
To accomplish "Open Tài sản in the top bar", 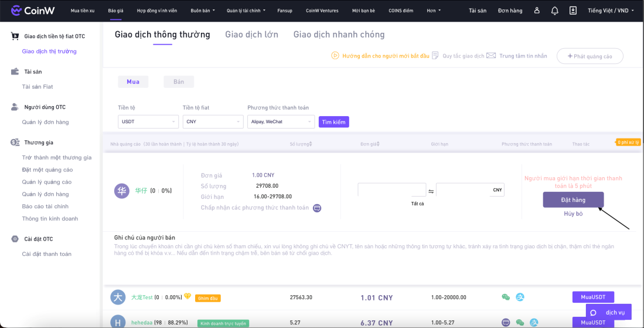I will pos(478,11).
